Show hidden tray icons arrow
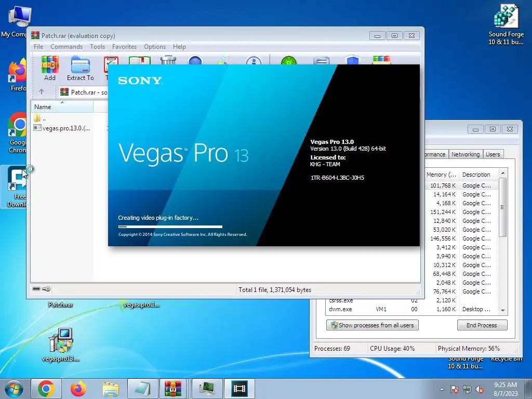The height and width of the screenshot is (399, 532). pos(442,389)
